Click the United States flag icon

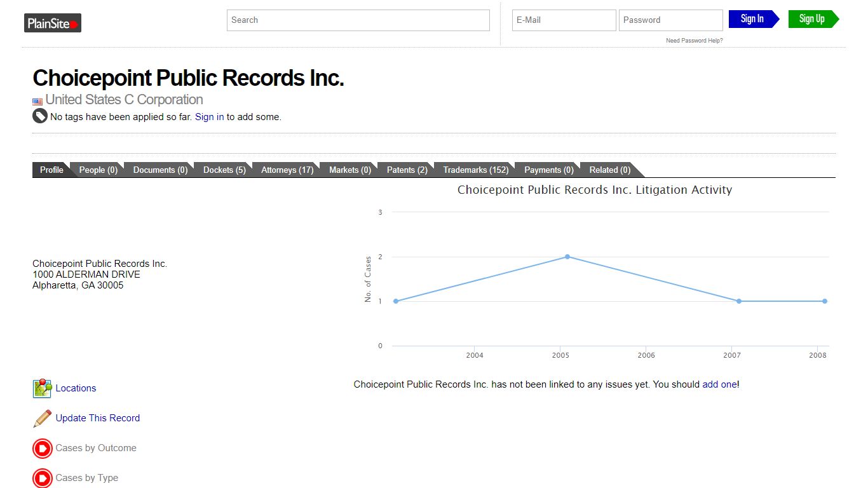tap(37, 101)
